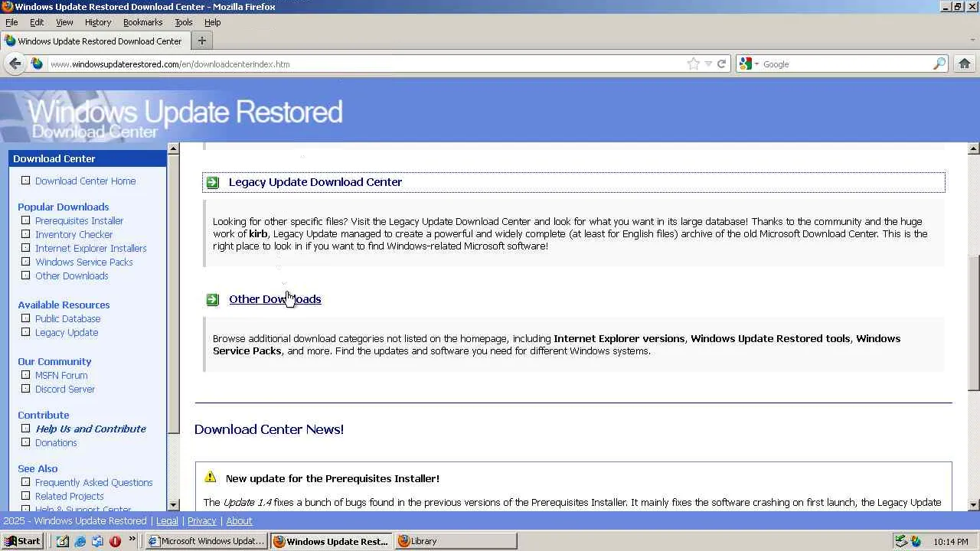Open the Help menu
980x551 pixels.
[213, 22]
